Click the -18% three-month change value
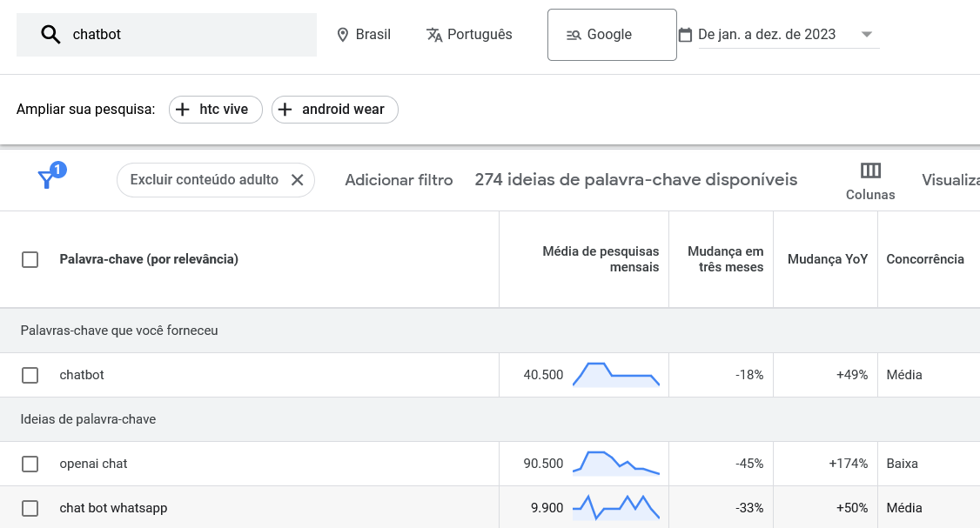Screen dimensions: 980x528 click(x=749, y=375)
